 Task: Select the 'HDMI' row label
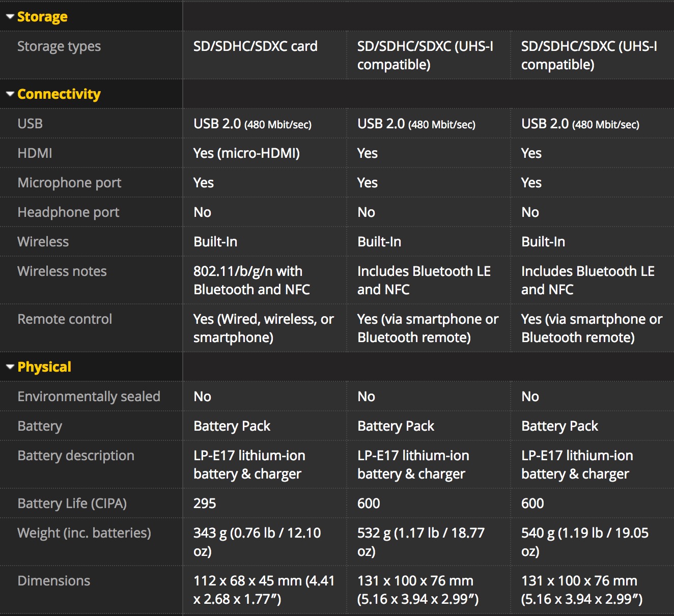coord(35,153)
